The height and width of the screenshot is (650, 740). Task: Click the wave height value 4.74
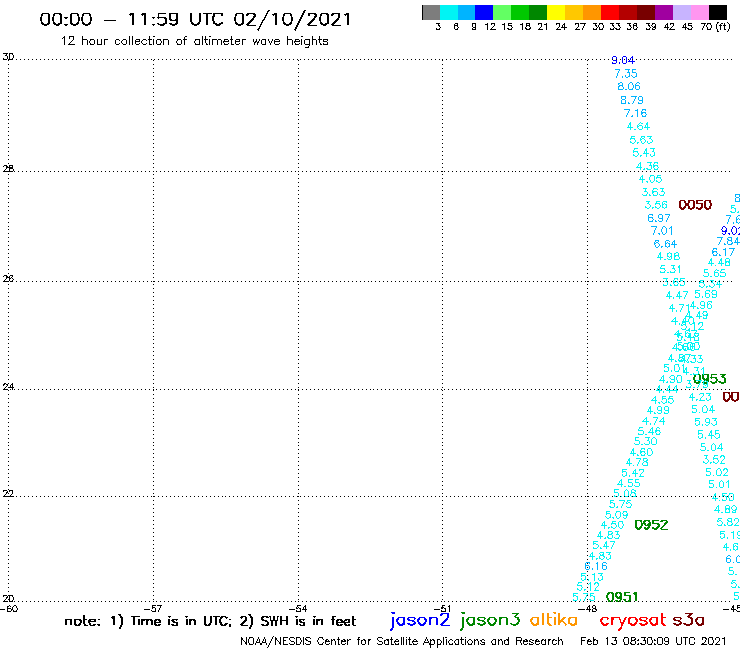[x=654, y=422]
